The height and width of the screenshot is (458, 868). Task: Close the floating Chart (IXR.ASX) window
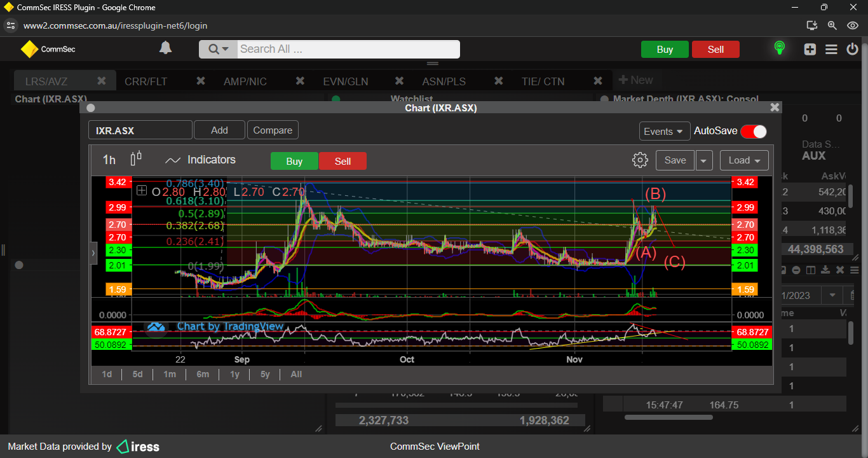coord(775,108)
